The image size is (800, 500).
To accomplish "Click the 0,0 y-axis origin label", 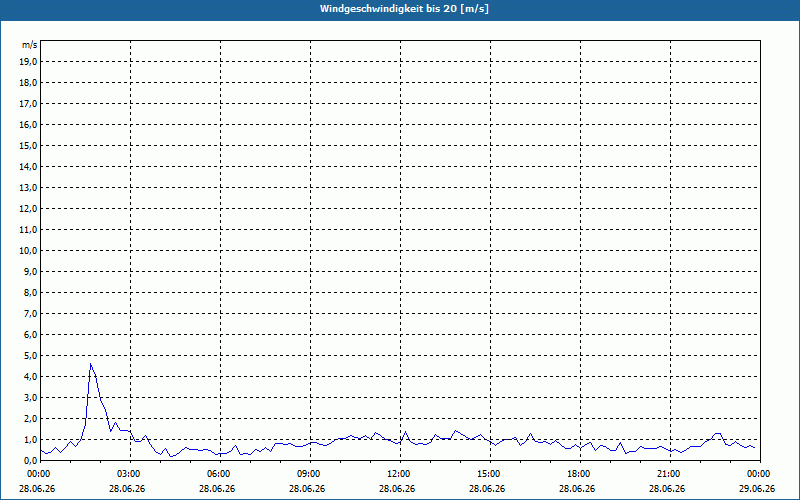I will coord(31,460).
